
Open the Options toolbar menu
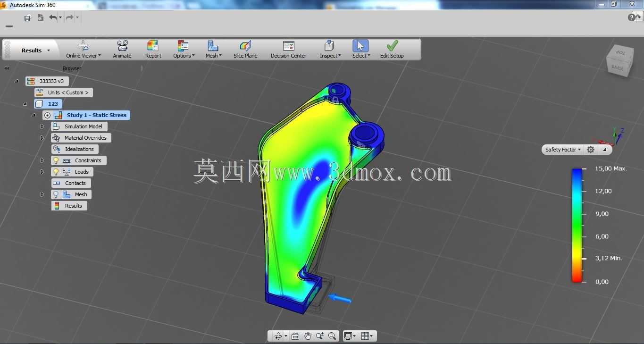(x=184, y=56)
